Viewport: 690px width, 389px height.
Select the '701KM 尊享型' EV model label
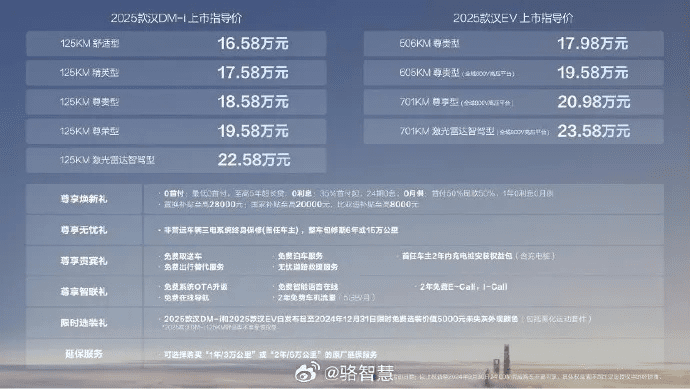coord(429,102)
